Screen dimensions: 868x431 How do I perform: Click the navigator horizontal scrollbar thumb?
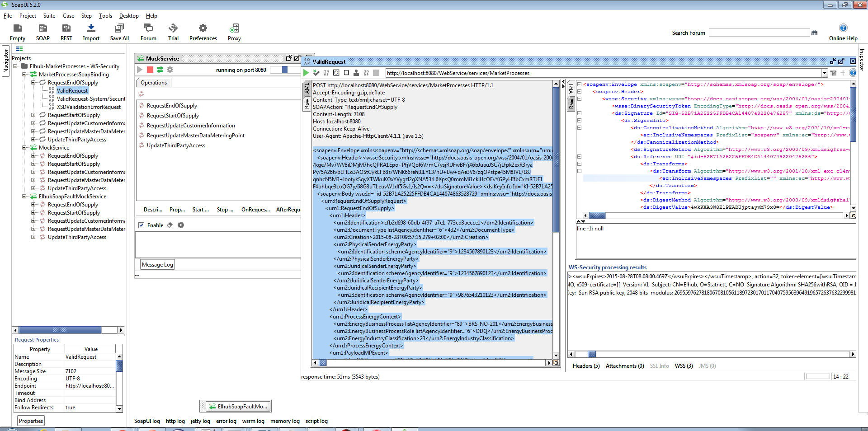point(60,330)
